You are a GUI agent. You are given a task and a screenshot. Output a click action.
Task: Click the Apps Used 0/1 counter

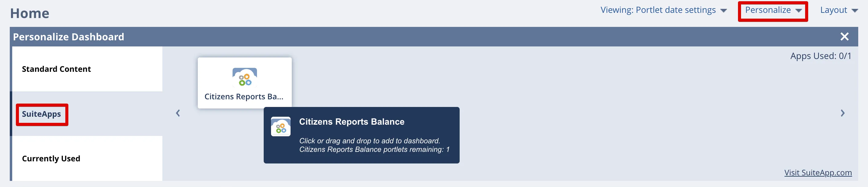pos(821,56)
